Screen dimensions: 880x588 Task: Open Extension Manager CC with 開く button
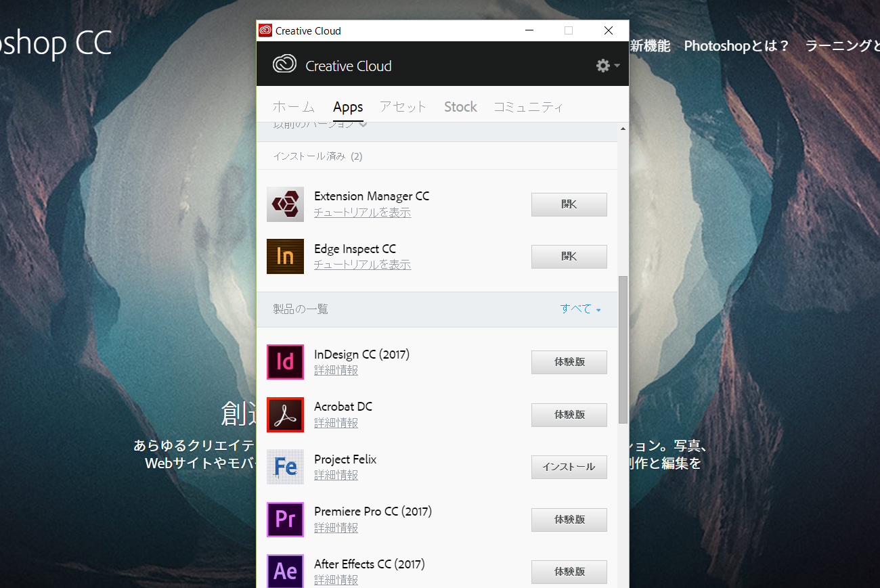click(569, 204)
